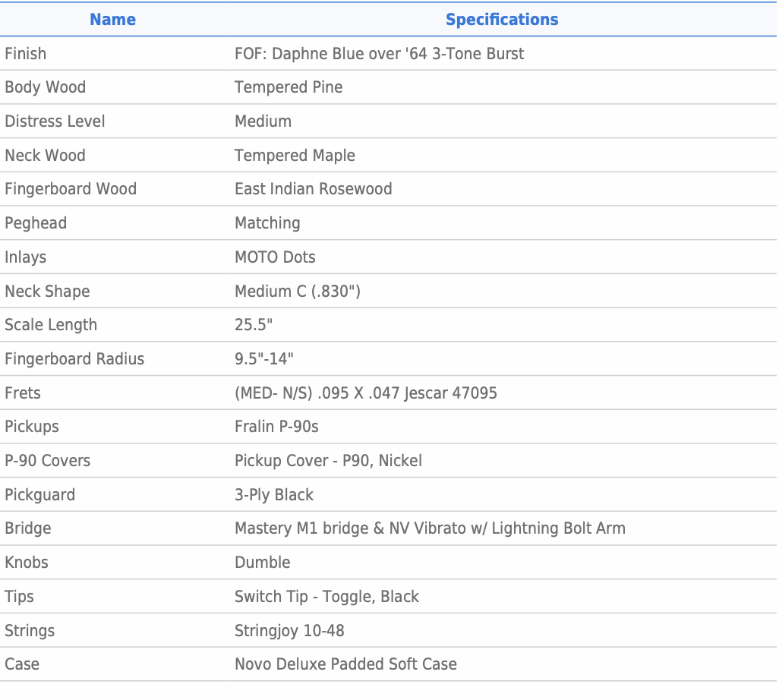Click the Scale Length row label
Screen dimensions: 779x700
[51, 325]
